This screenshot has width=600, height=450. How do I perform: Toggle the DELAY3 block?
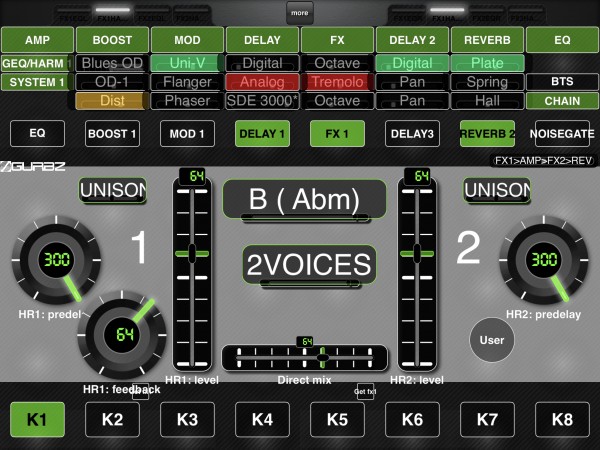coord(412,133)
